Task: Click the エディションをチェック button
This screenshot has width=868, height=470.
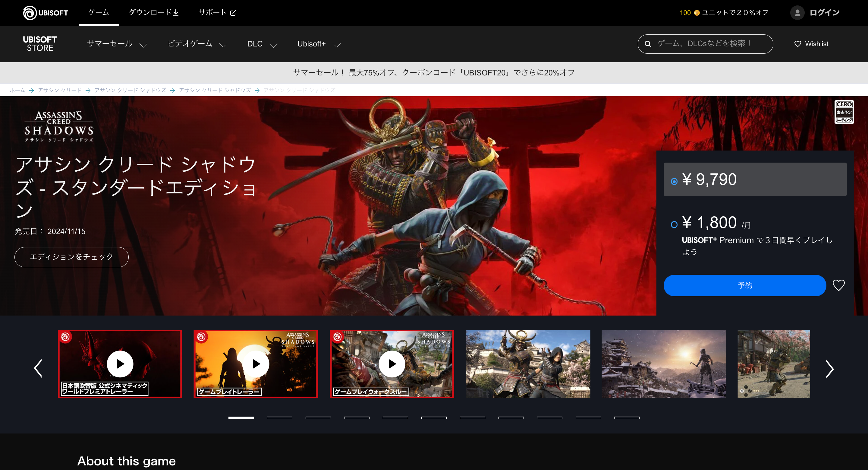Action: pyautogui.click(x=71, y=257)
